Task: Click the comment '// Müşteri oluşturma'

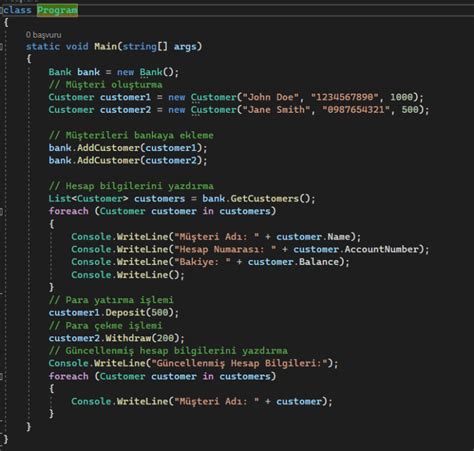Action: click(105, 85)
